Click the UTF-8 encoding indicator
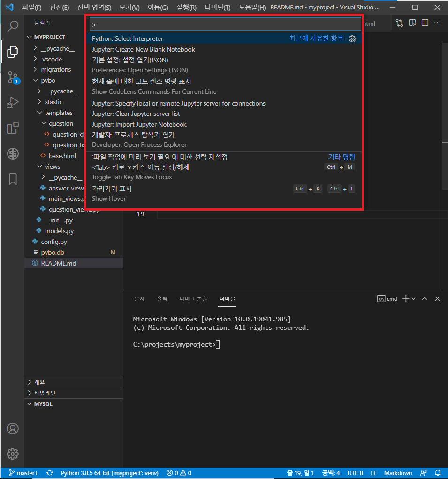The width and height of the screenshot is (448, 479). (x=355, y=473)
